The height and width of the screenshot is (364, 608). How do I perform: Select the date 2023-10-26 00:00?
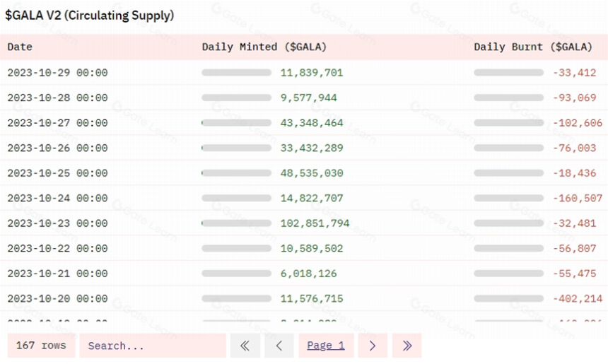pos(57,148)
